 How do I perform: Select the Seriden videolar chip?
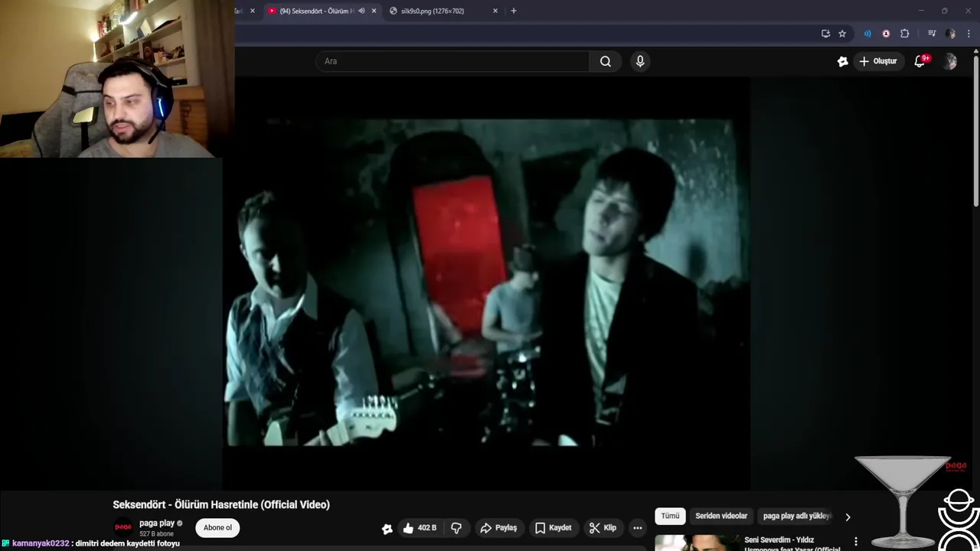tap(721, 516)
